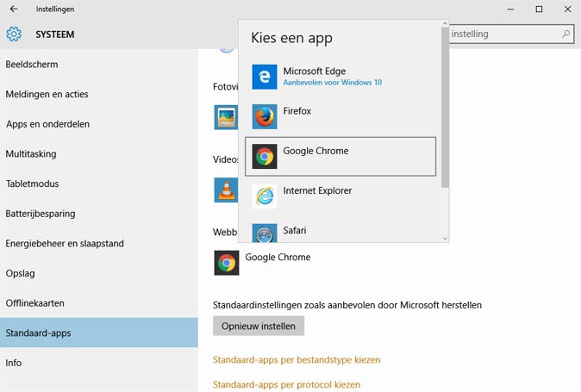Go to the Opslag section
Image resolution: width=581 pixels, height=392 pixels.
pos(21,273)
